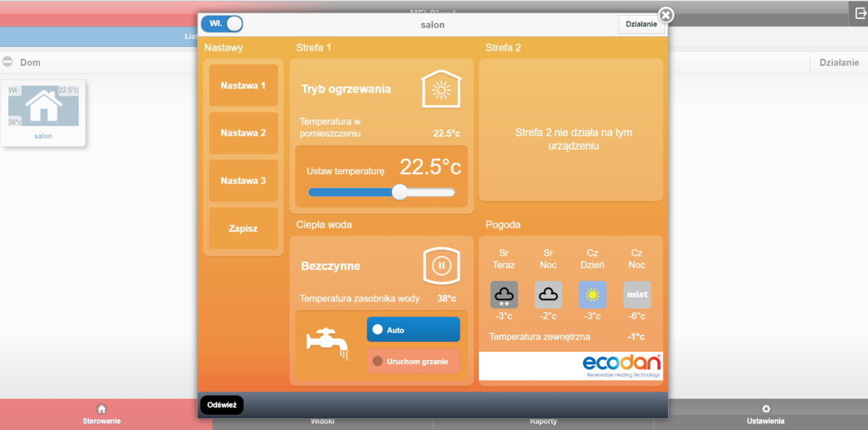Enable Uruchom grzanie forced heating option
868x430 pixels.
(x=413, y=361)
